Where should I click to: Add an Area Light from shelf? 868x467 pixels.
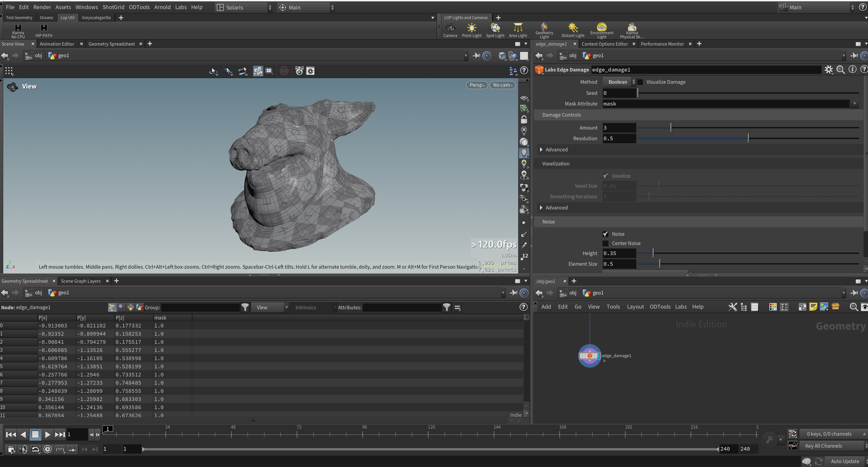click(x=518, y=30)
